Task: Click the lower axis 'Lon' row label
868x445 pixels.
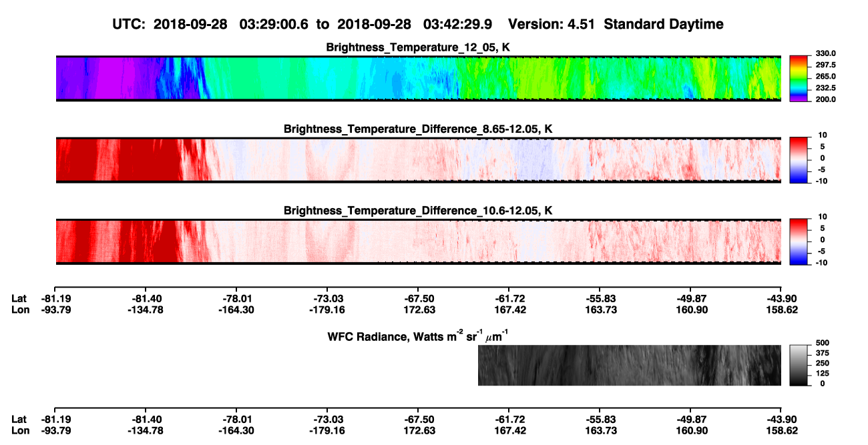Action: coord(19,430)
